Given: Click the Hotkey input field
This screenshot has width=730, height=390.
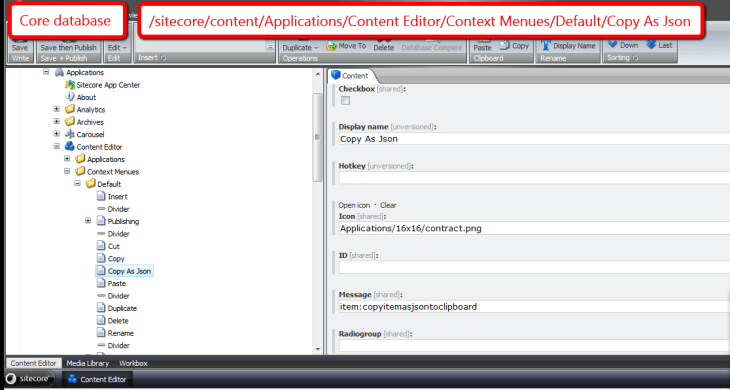Looking at the screenshot, I should 534,178.
